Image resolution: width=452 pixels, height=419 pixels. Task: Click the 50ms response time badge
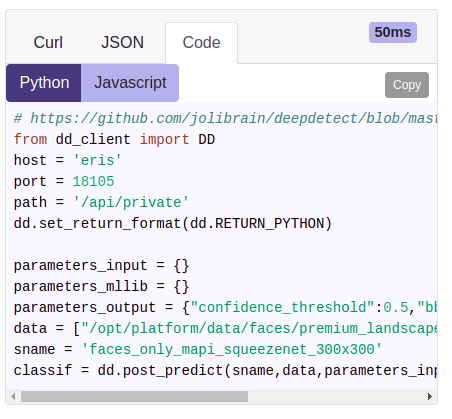tap(393, 32)
